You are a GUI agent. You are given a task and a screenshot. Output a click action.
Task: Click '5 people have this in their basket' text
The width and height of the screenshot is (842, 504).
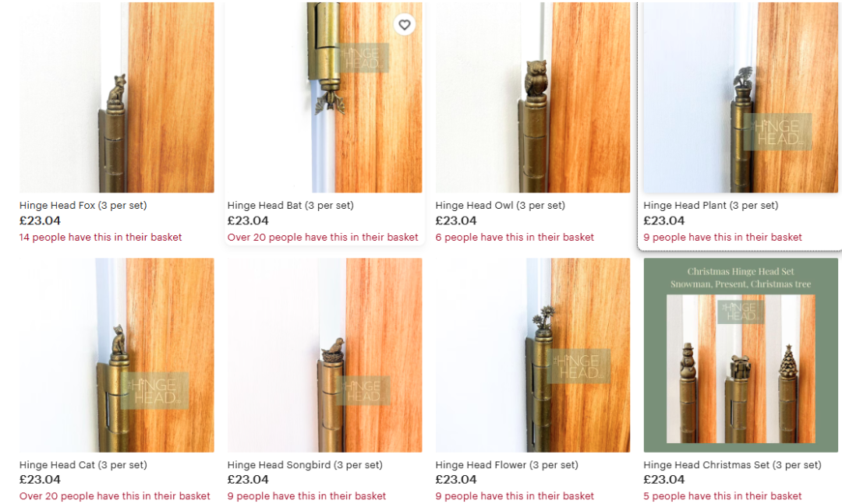[x=723, y=496]
